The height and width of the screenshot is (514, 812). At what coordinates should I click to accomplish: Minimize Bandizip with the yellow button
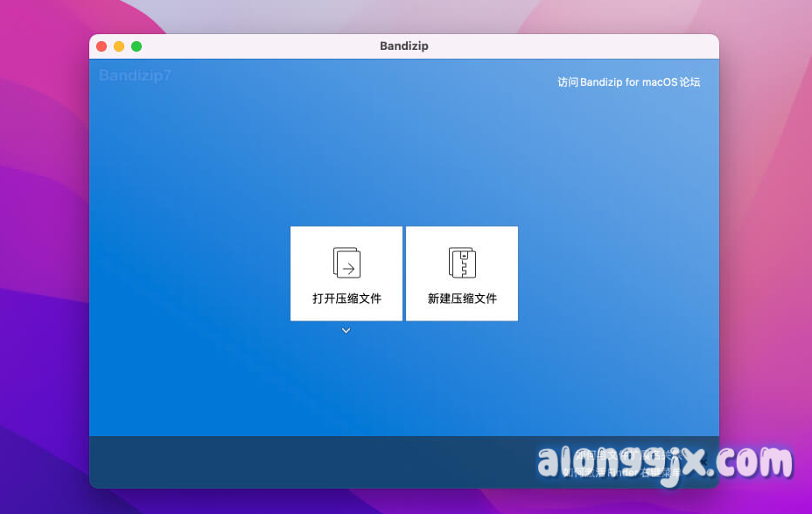[x=119, y=46]
